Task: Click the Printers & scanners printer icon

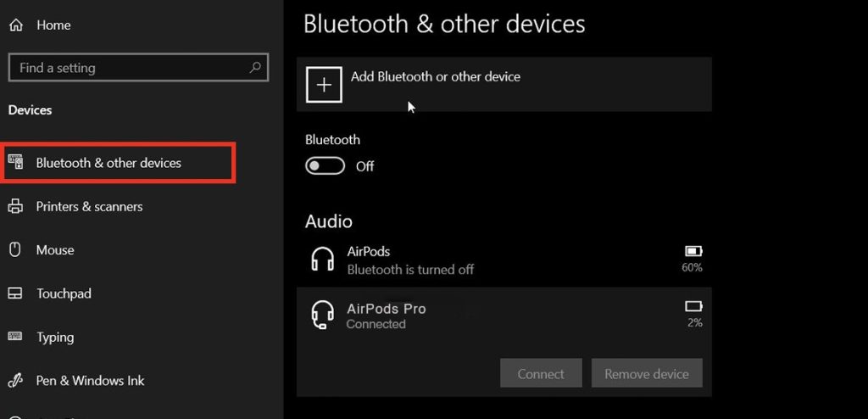Action: tap(15, 207)
